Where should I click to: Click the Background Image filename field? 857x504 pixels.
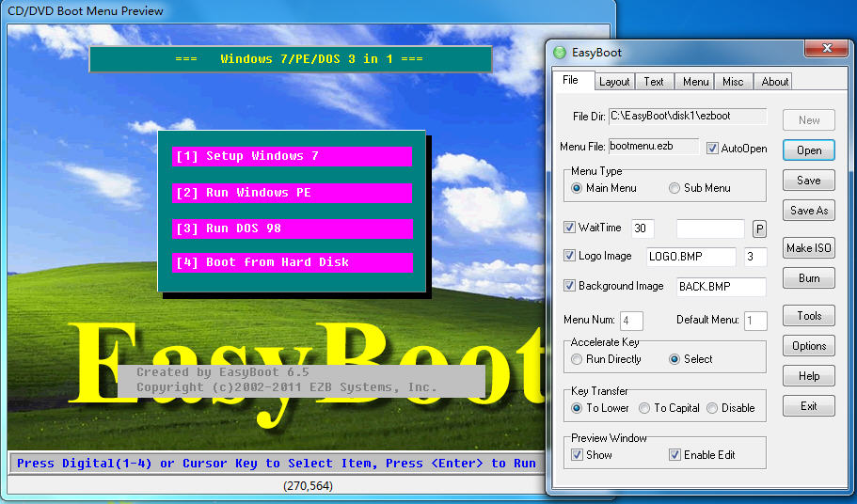[721, 286]
